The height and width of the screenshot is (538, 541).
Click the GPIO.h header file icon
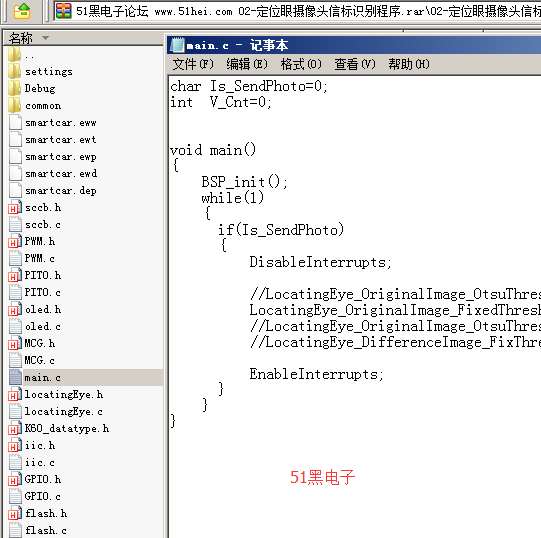tap(15, 479)
